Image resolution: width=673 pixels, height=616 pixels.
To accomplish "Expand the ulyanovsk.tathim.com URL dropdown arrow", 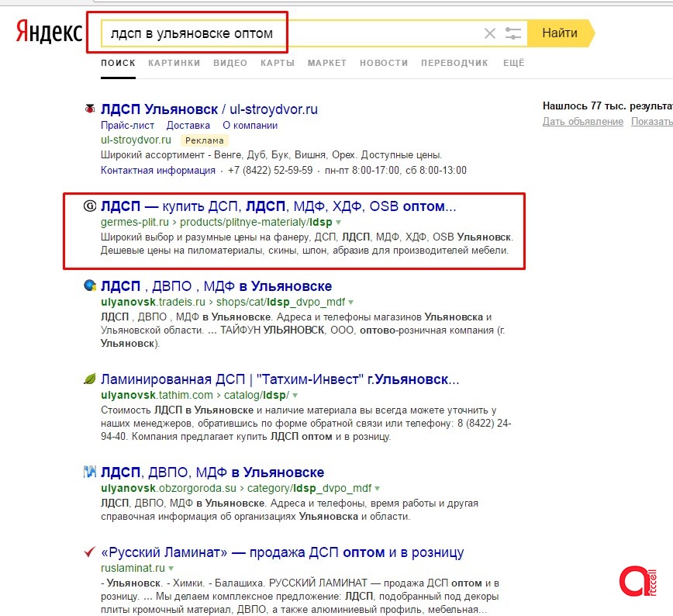I will pyautogui.click(x=295, y=396).
